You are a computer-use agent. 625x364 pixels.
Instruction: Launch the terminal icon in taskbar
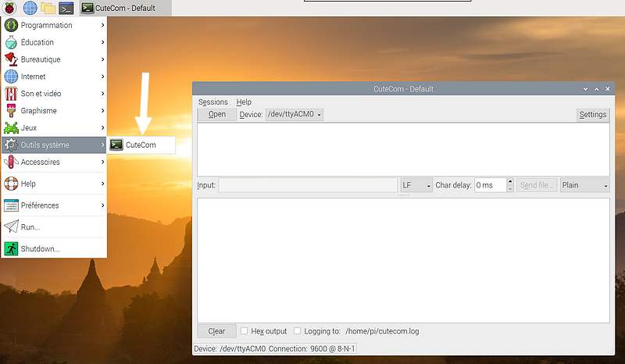tap(66, 8)
